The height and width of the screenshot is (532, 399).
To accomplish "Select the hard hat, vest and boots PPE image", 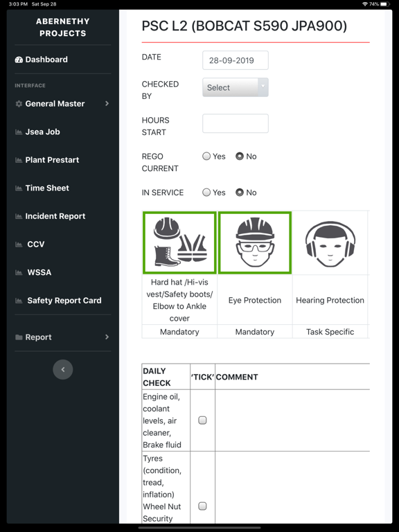I will pyautogui.click(x=179, y=242).
